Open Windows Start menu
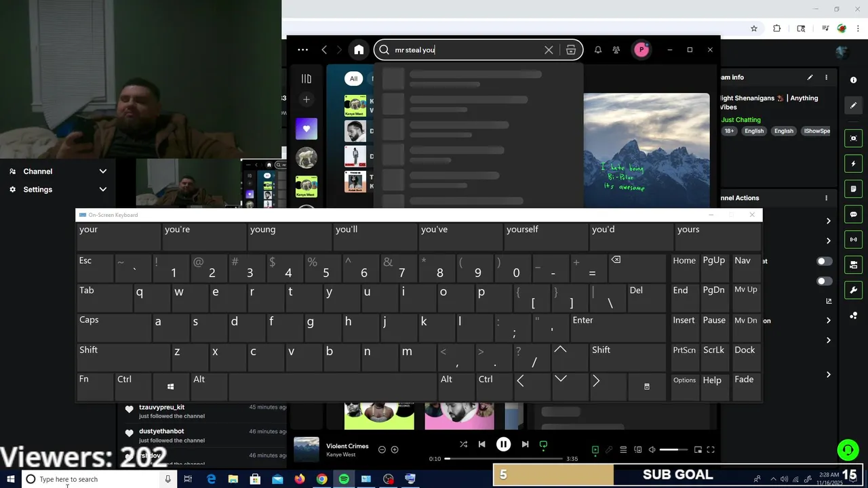 [11, 479]
